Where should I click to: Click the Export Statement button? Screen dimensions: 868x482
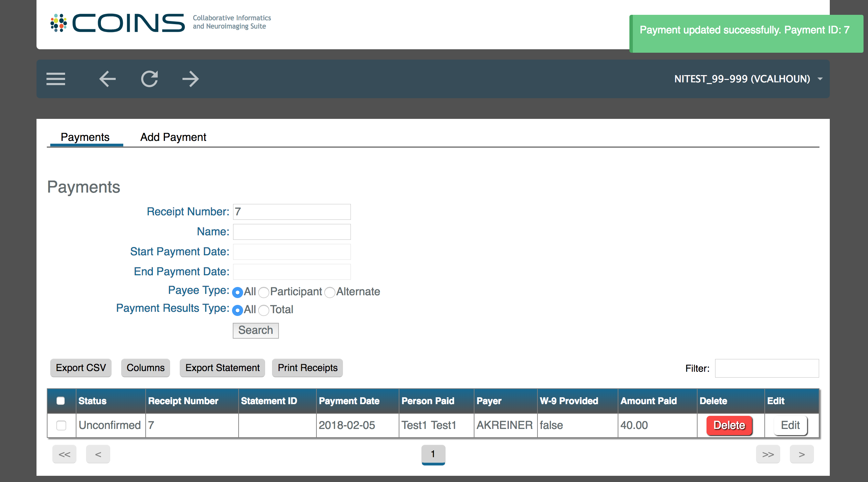click(222, 368)
